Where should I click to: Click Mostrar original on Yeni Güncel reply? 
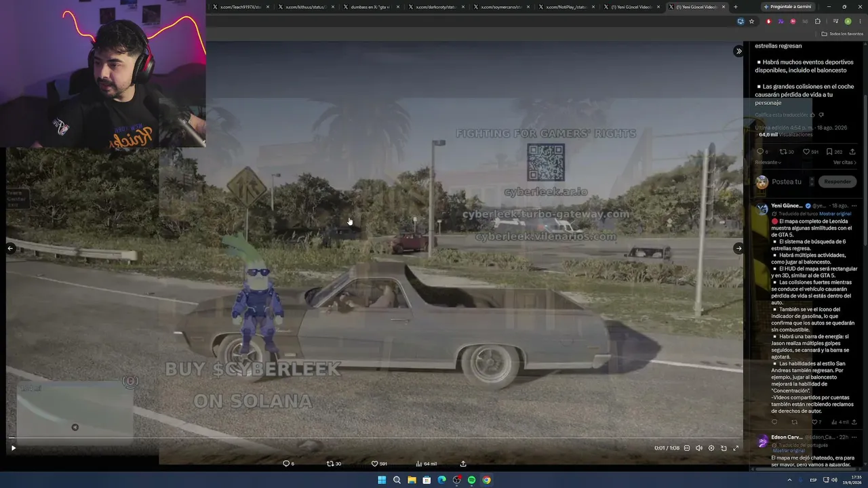tap(835, 213)
